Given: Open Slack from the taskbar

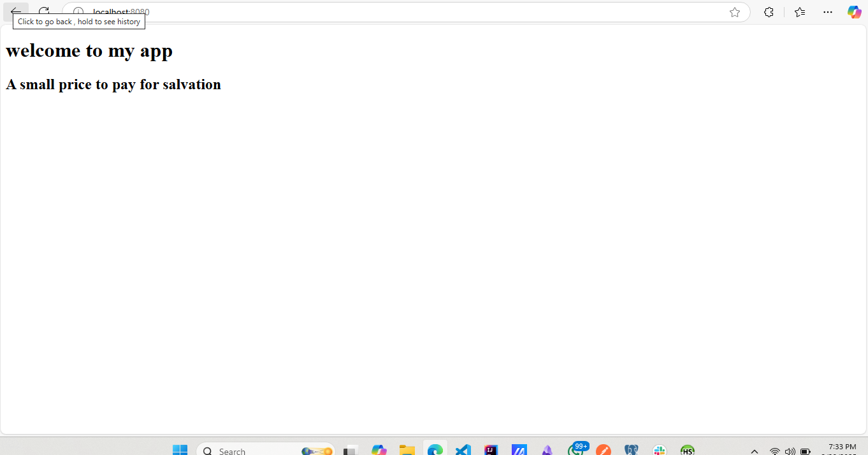Looking at the screenshot, I should click(660, 450).
